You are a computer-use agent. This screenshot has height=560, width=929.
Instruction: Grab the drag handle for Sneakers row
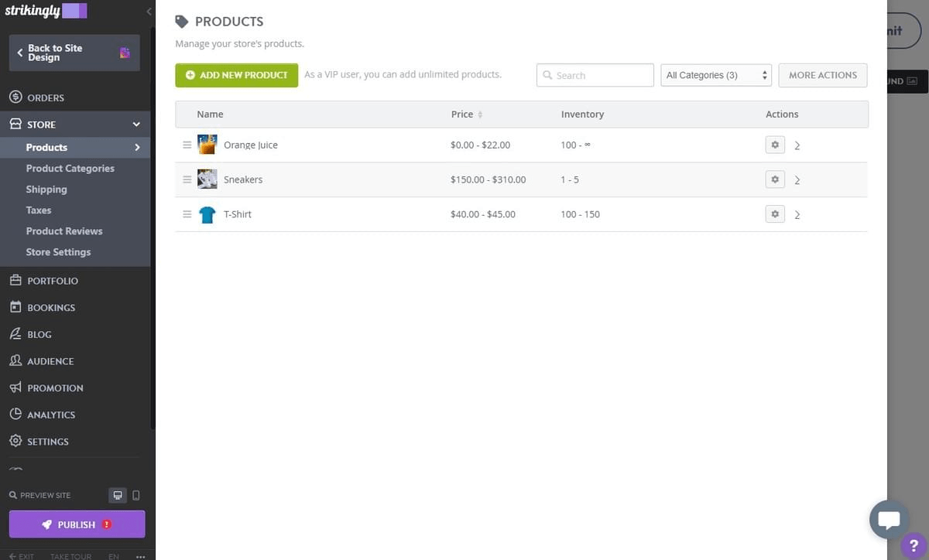coord(187,179)
